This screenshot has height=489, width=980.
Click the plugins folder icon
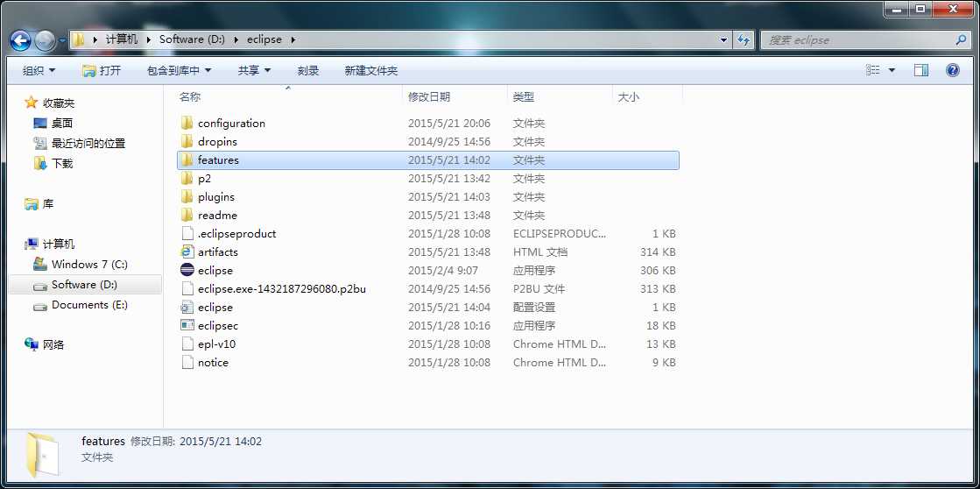[x=187, y=196]
